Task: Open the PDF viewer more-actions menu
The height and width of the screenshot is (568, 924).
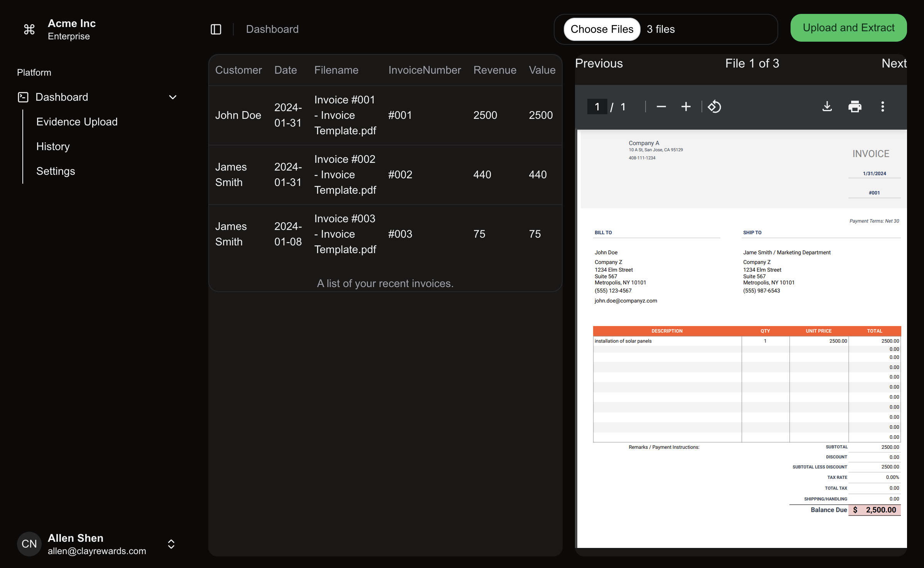Action: coord(882,106)
